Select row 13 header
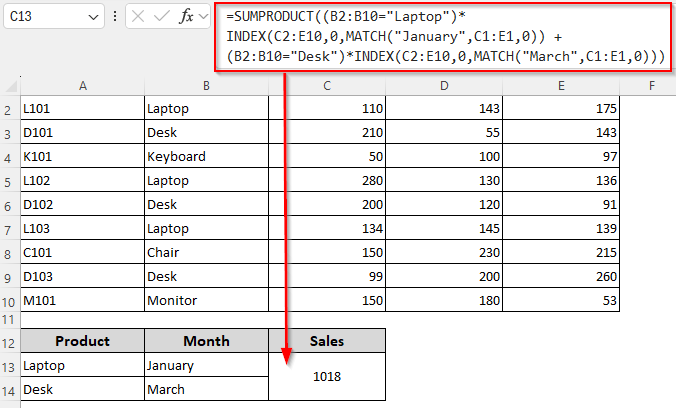The width and height of the screenshot is (676, 408). pyautogui.click(x=8, y=367)
